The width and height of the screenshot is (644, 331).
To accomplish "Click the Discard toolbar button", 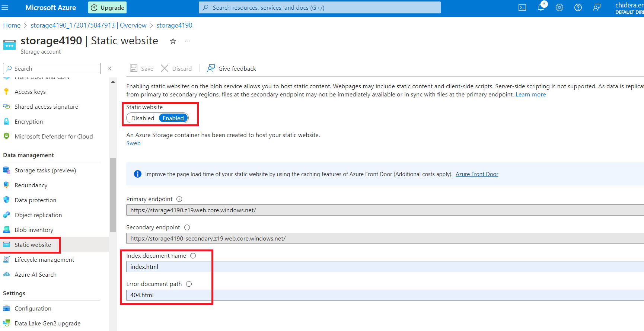I will (x=176, y=69).
